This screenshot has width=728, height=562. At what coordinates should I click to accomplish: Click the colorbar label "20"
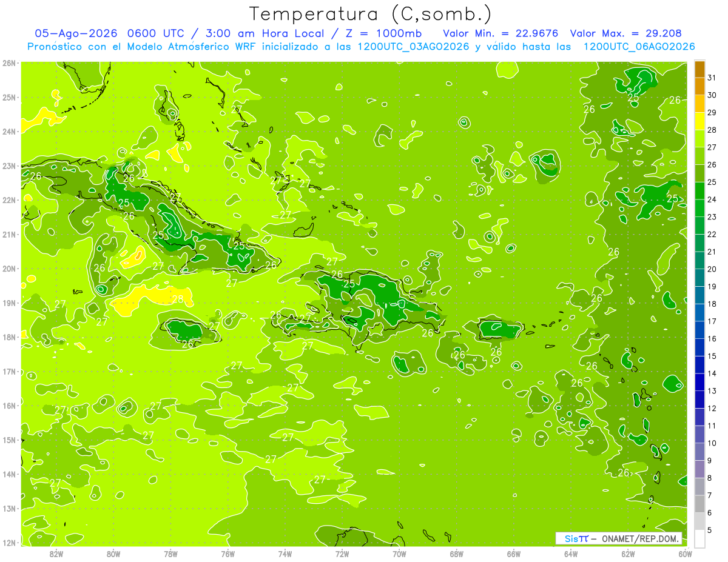tap(712, 269)
